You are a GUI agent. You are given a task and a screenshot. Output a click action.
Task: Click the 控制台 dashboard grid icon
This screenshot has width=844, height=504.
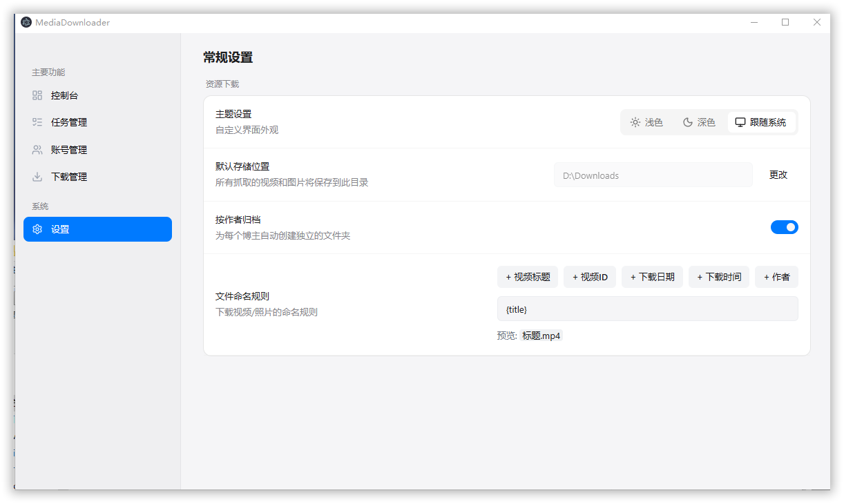point(37,95)
